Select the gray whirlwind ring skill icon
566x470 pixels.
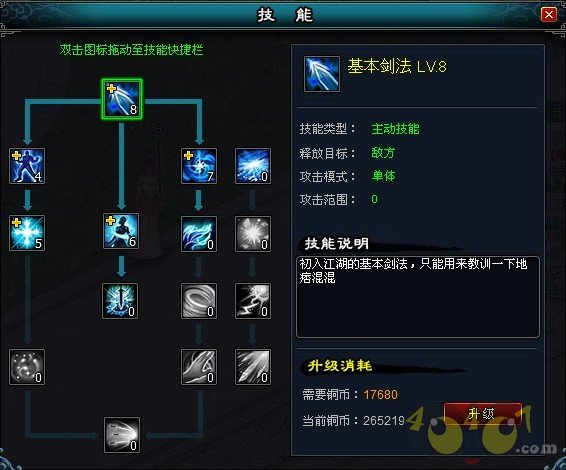click(x=199, y=301)
